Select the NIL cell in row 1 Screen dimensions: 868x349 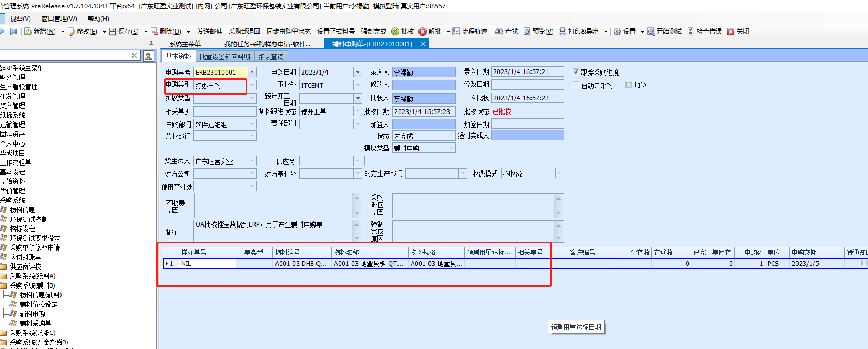point(207,264)
